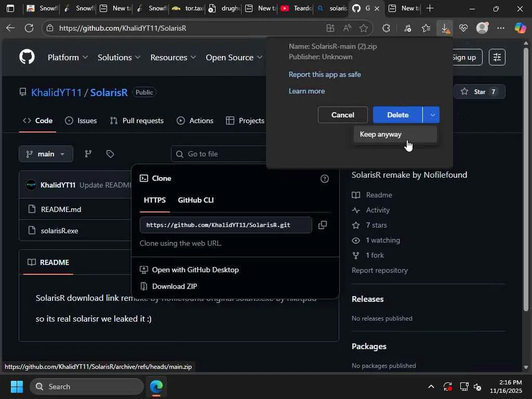Close the active GitHub tab
Image resolution: width=532 pixels, height=399 pixels.
point(377,8)
